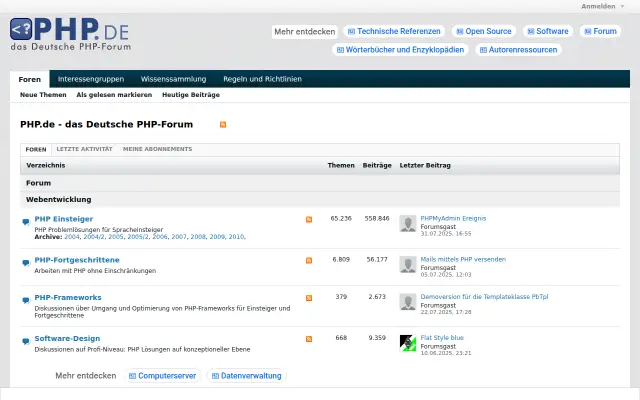Open RSS feed for PHP Einsteiger
This screenshot has width=640, height=400.
click(309, 220)
